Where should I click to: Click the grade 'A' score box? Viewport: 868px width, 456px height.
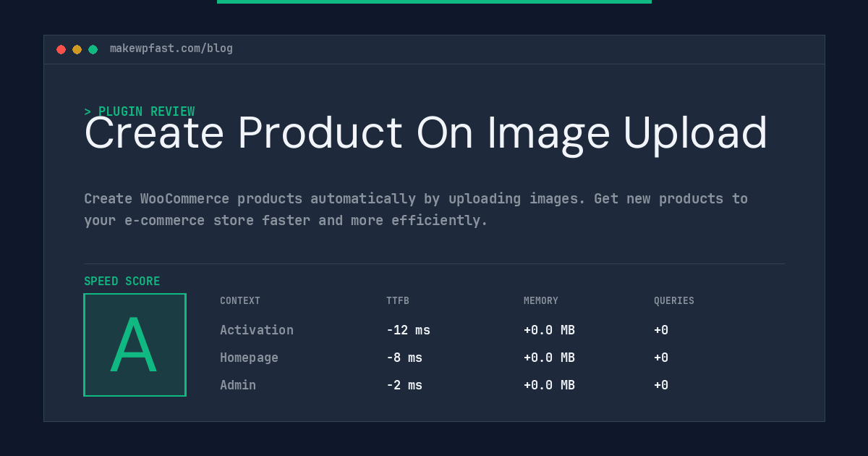coord(135,345)
